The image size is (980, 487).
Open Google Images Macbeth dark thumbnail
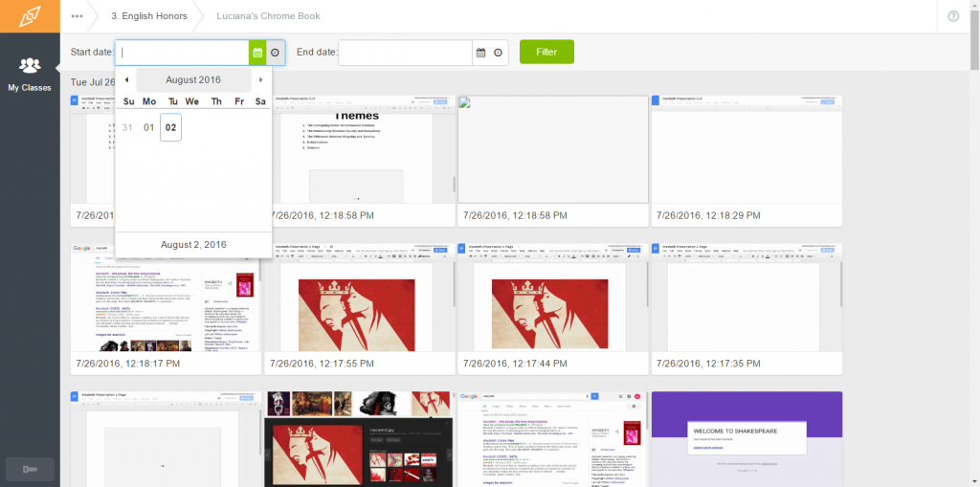tap(360, 439)
